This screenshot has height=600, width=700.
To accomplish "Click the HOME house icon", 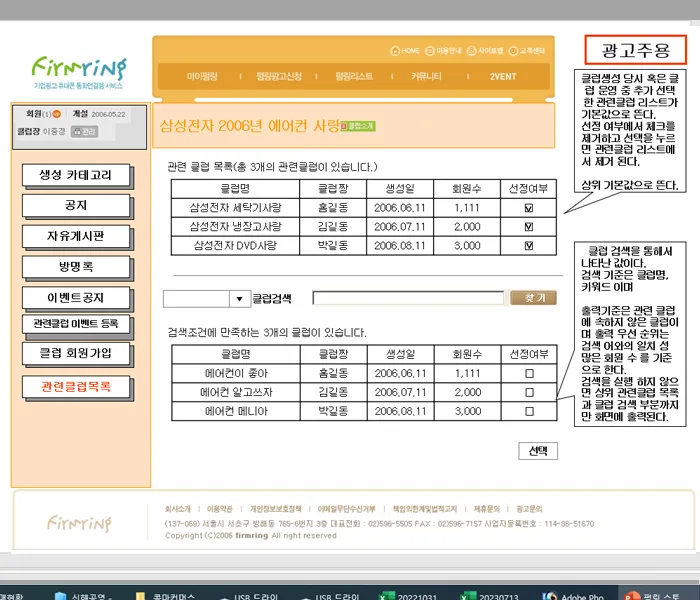I will [x=395, y=51].
